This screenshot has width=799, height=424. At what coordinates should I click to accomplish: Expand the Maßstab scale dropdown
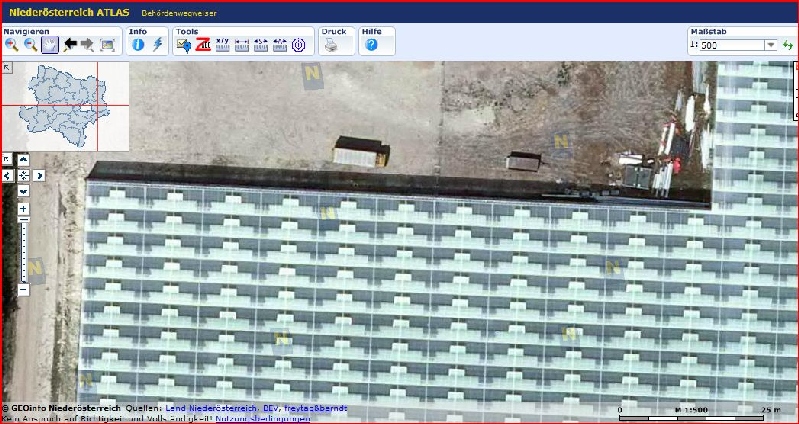click(771, 45)
